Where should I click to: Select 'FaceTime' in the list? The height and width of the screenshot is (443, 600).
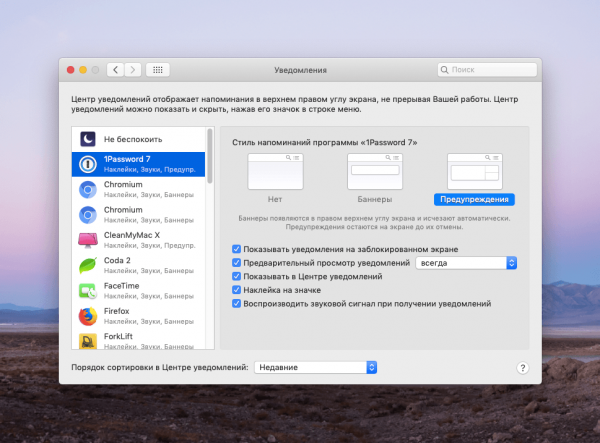[138, 291]
